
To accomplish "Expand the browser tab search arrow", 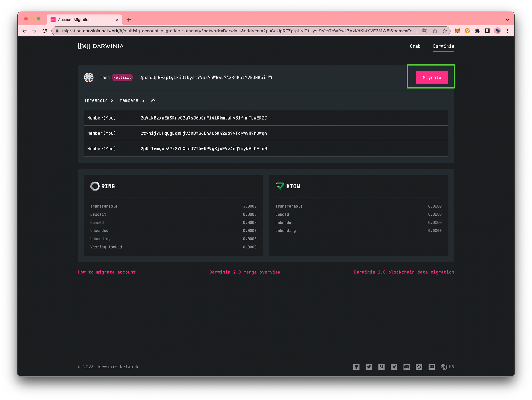I will tap(507, 20).
